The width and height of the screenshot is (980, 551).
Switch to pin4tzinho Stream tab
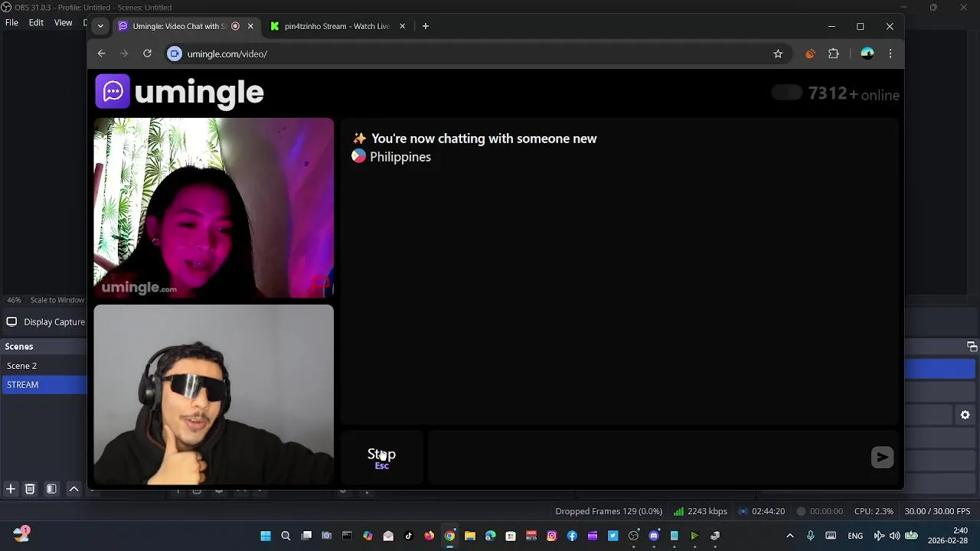pos(337,26)
